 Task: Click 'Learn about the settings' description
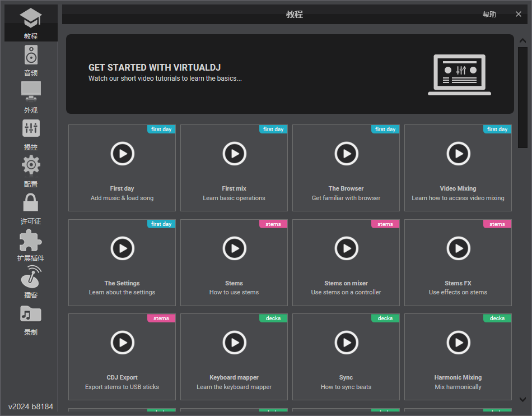(x=122, y=292)
